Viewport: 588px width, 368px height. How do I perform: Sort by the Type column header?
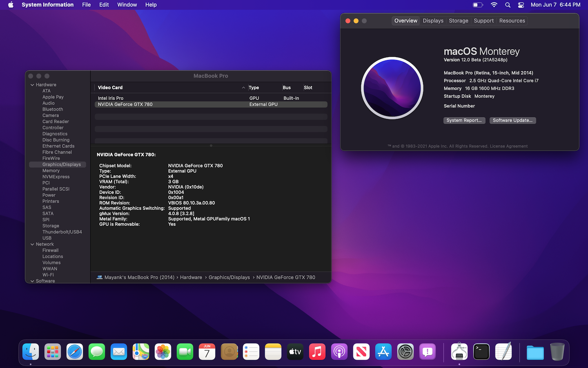[x=264, y=88]
